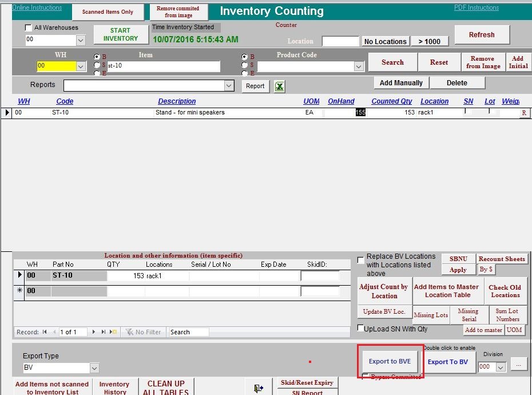
Task: Click in the Item search field
Action: (x=164, y=66)
